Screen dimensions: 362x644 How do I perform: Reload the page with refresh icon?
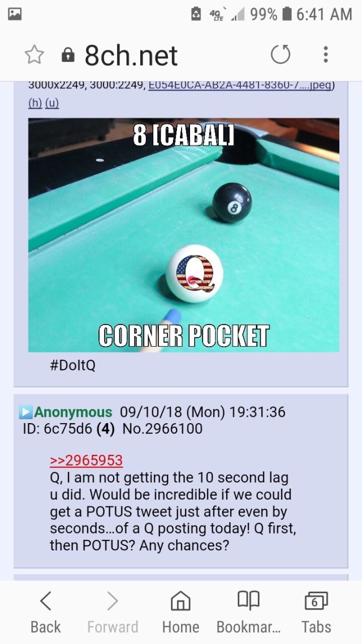[x=281, y=54]
